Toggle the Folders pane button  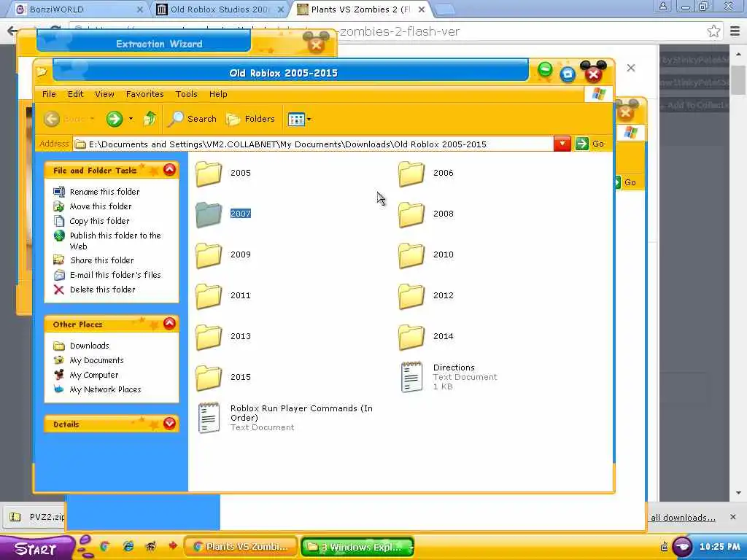[251, 119]
